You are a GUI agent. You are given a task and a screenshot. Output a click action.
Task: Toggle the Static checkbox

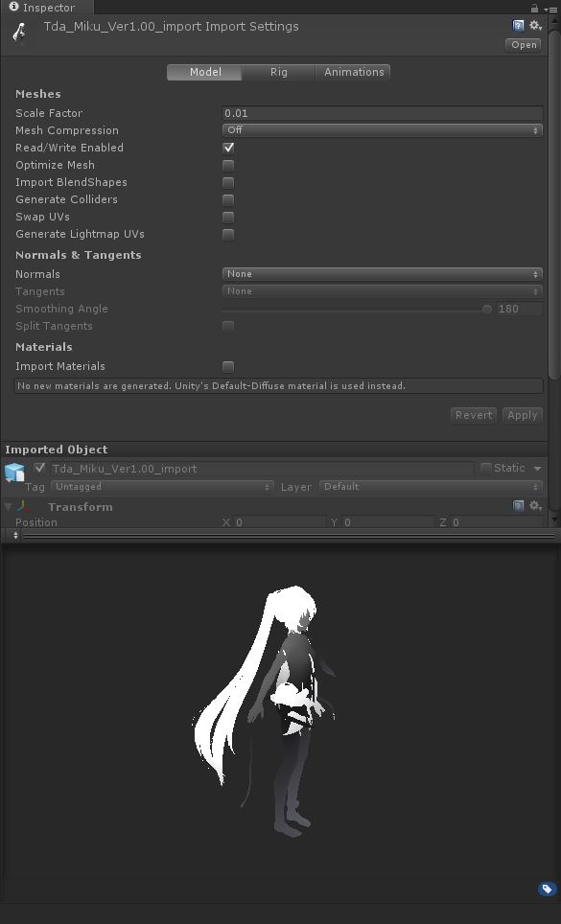coord(485,468)
